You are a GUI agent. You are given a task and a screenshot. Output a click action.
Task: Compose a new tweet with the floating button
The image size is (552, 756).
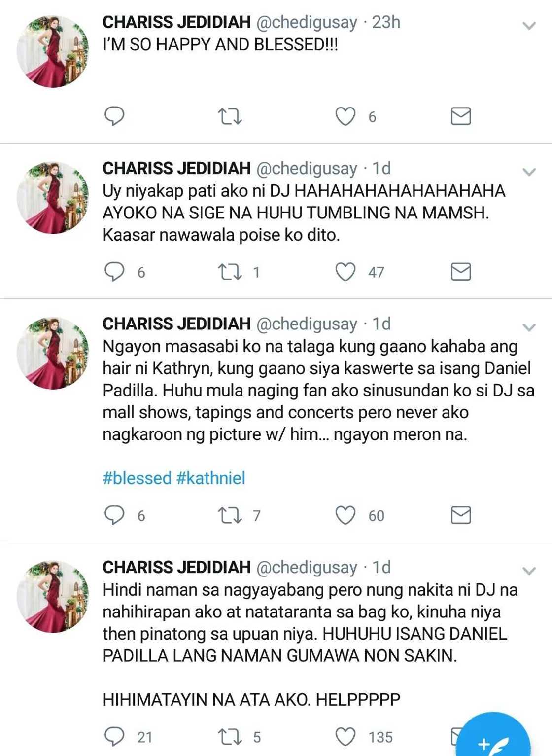[493, 737]
